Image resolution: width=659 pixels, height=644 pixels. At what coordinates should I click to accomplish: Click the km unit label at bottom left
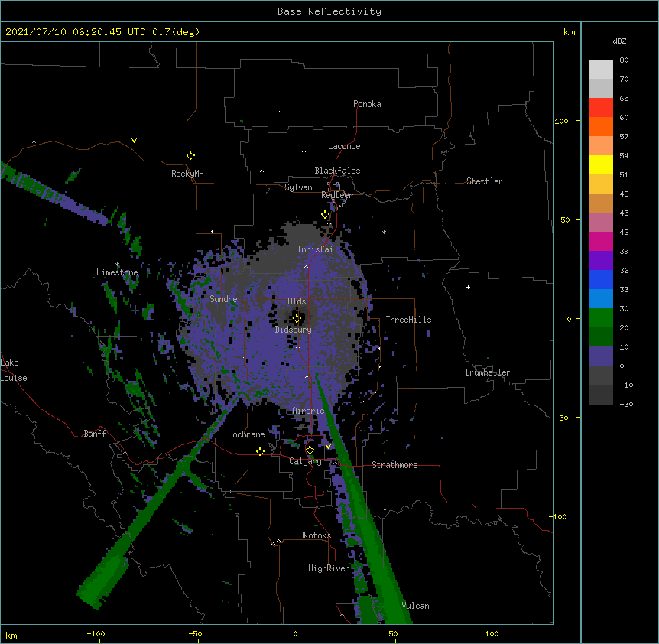[11, 635]
